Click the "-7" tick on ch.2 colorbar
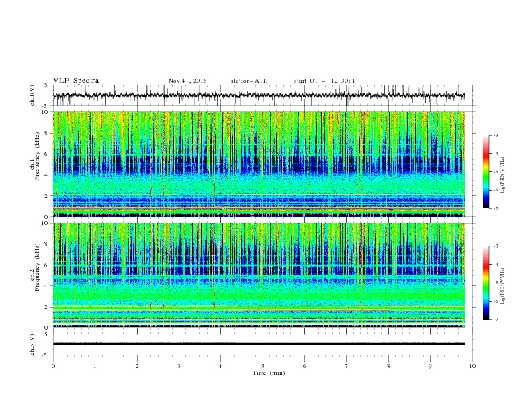Screen dimensions: 532x411 [496, 320]
